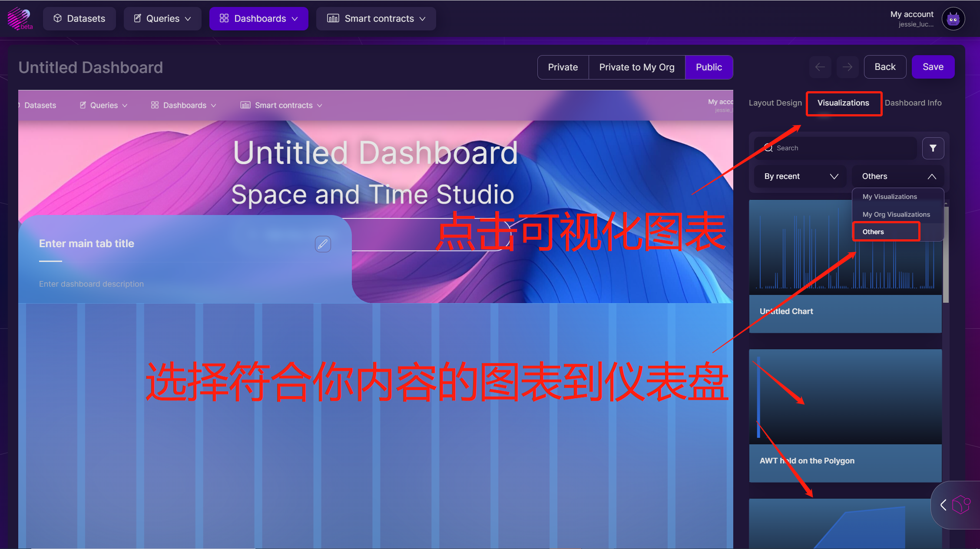Toggle the filter funnel button
Screen dimensions: 980x549
pos(933,148)
